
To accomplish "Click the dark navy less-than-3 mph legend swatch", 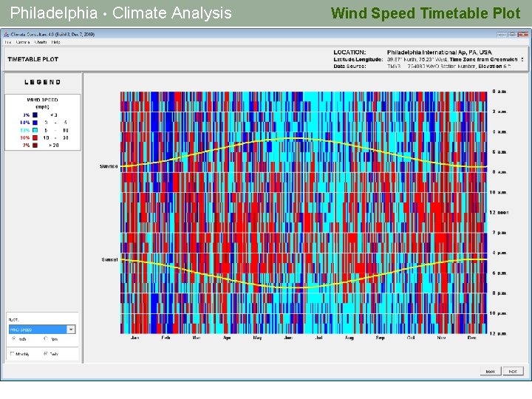I will (x=35, y=115).
